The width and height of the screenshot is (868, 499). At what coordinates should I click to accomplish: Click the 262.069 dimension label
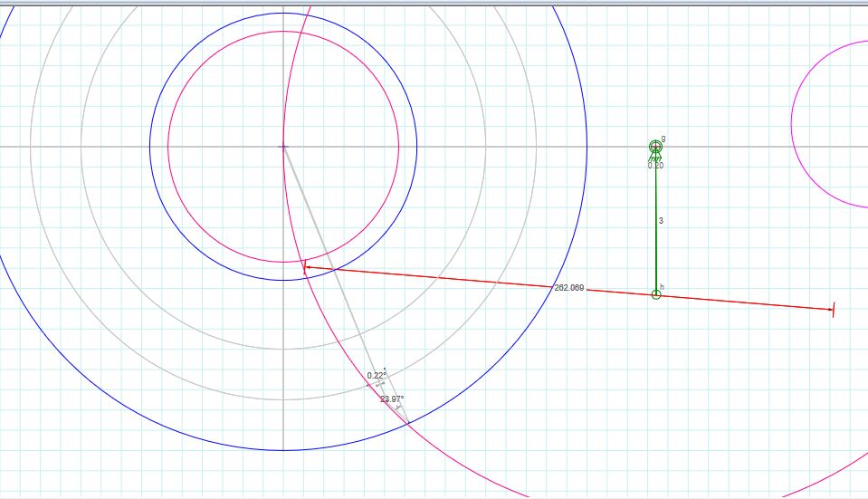pyautogui.click(x=569, y=288)
